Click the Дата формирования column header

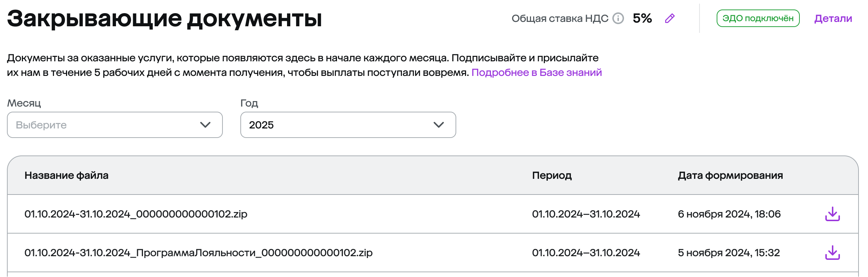point(731,176)
